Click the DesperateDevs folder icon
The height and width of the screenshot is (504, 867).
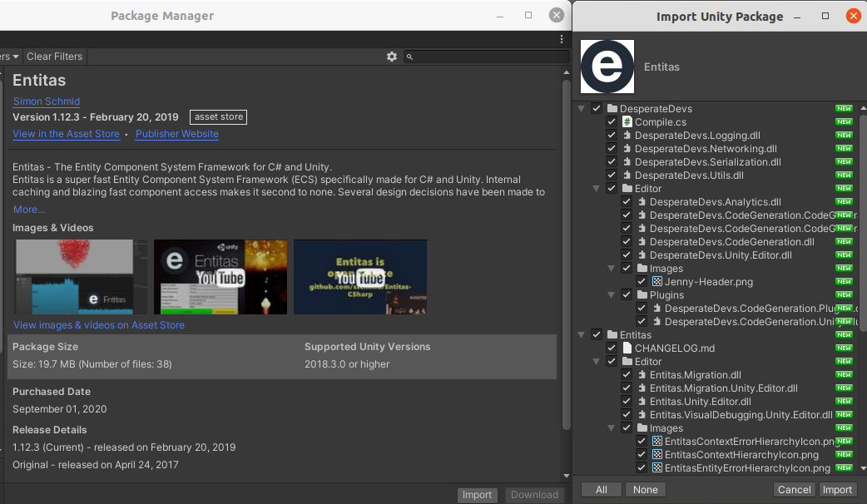pos(612,108)
